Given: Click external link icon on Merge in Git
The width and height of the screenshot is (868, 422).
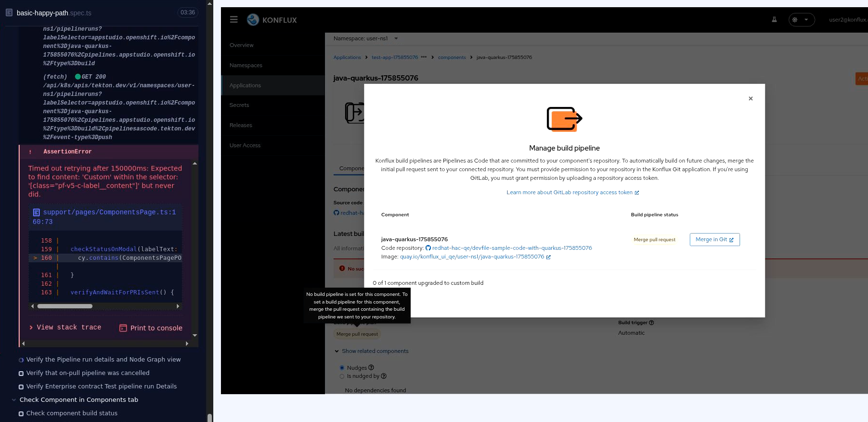Looking at the screenshot, I should (x=731, y=240).
